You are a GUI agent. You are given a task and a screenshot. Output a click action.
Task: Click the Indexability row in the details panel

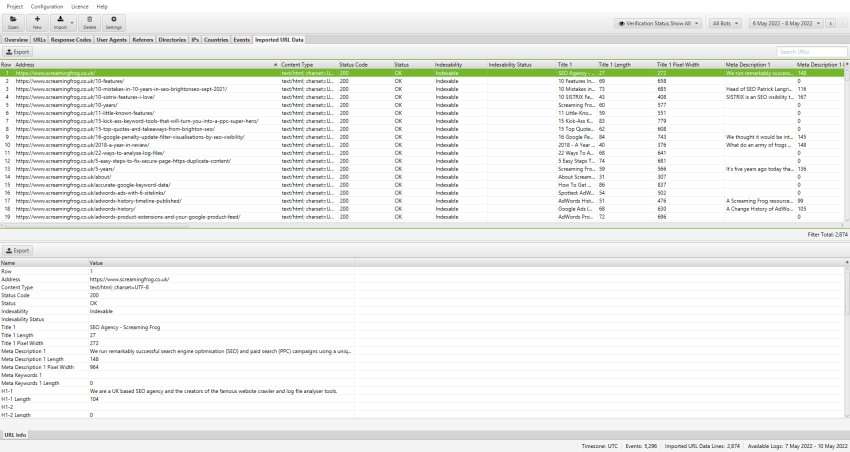click(x=422, y=311)
